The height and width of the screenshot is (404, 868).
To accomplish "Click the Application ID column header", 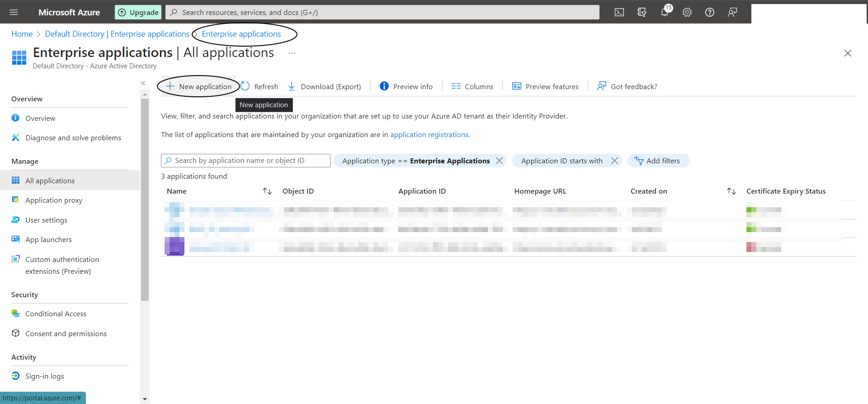I will point(422,191).
